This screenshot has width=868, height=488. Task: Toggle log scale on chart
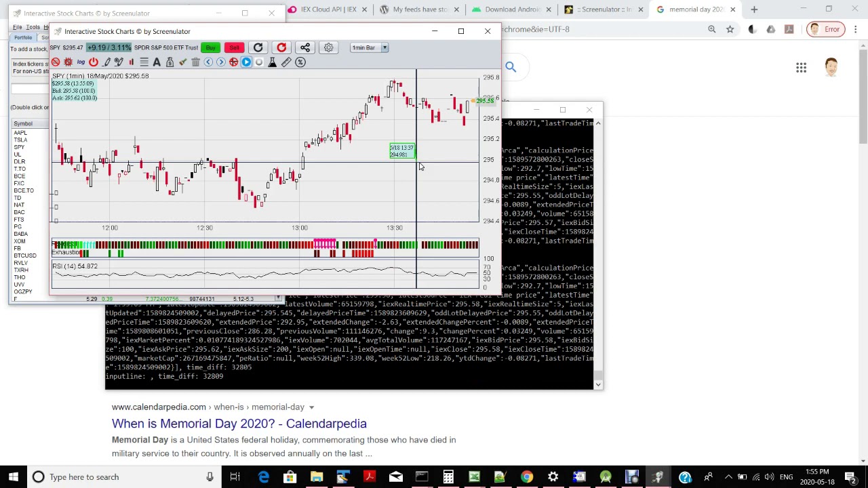tap(81, 62)
